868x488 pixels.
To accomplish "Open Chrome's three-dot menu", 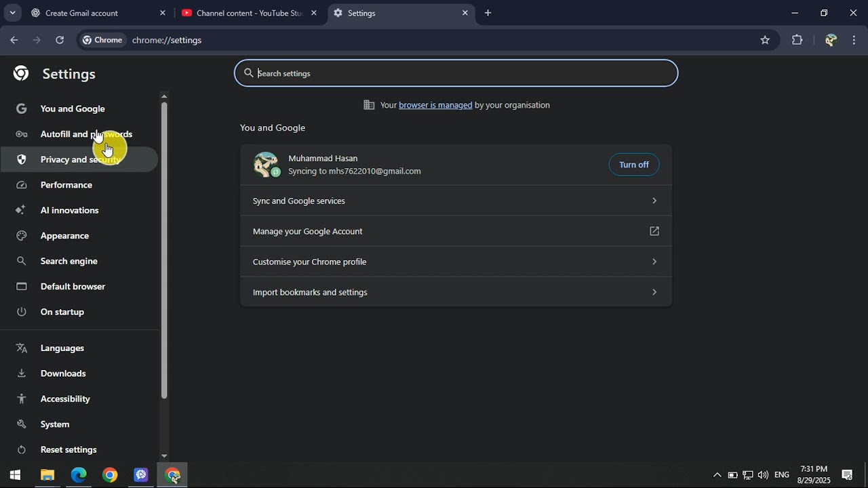I will coord(854,40).
